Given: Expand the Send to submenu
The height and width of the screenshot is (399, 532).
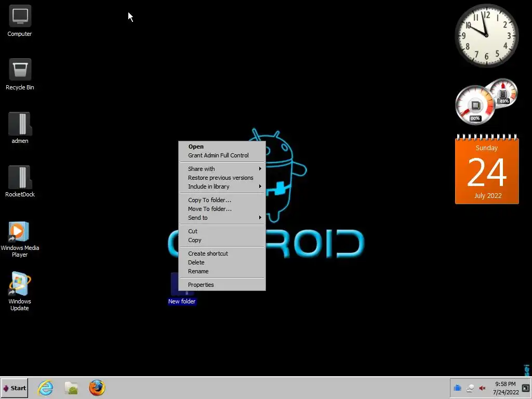Looking at the screenshot, I should click(222, 218).
